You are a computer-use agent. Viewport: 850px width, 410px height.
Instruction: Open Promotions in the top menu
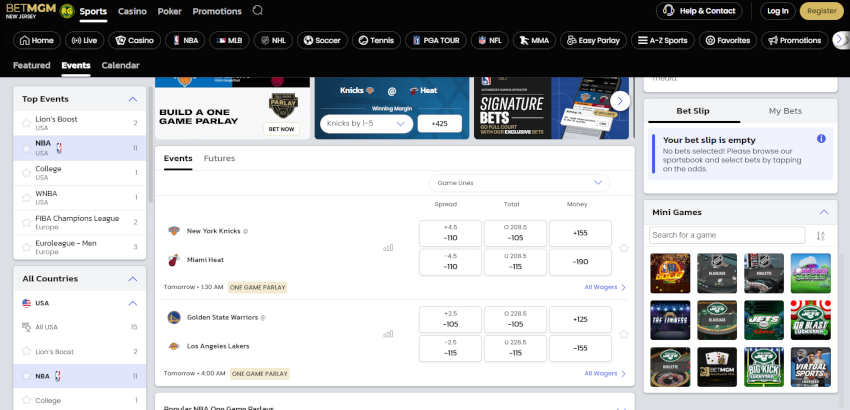pyautogui.click(x=217, y=11)
